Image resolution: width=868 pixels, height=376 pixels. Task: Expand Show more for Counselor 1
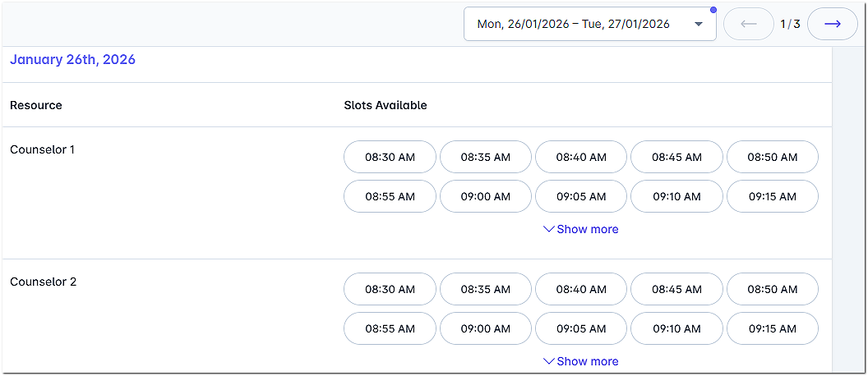[x=581, y=229]
